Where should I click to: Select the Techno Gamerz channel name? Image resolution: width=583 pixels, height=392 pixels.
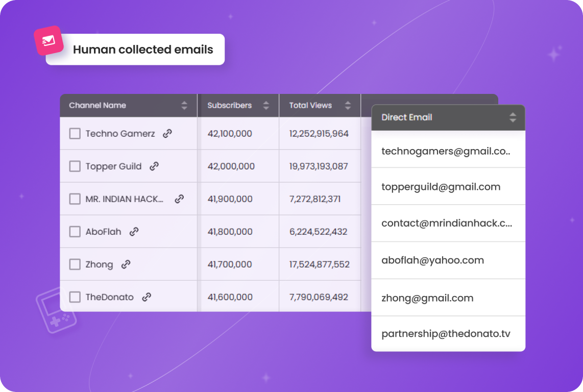click(x=120, y=134)
